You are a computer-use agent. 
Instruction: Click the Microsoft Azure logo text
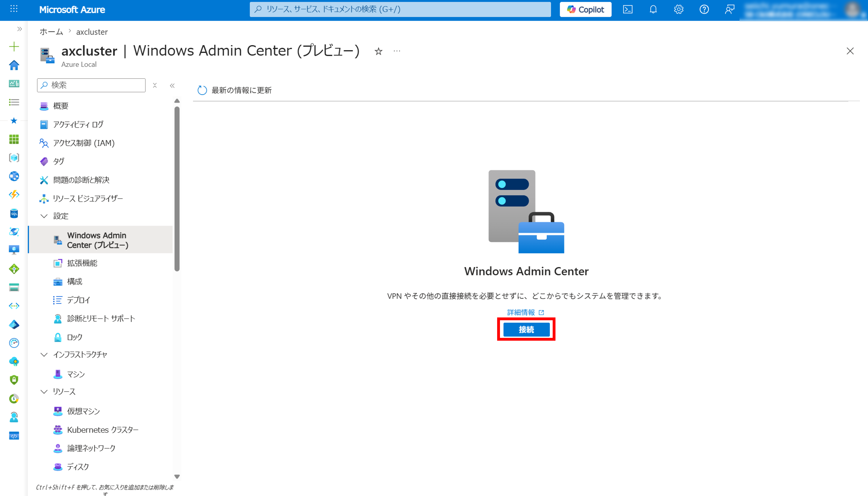72,10
